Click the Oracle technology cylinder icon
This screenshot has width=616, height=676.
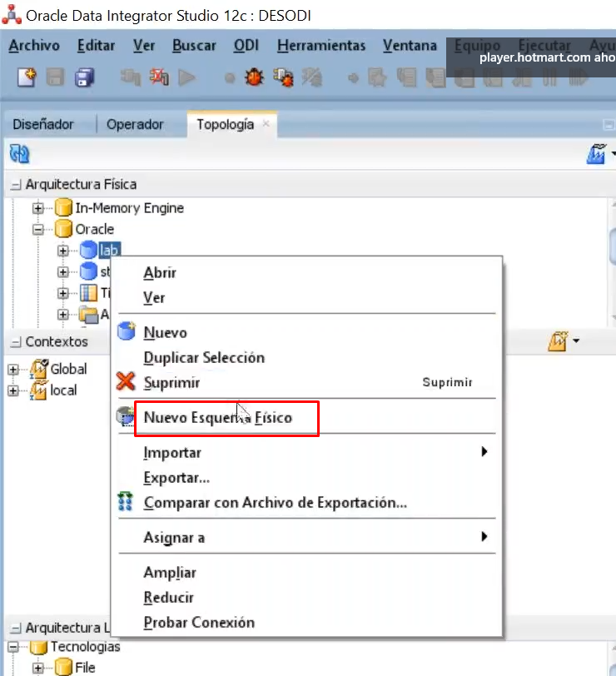tap(63, 229)
